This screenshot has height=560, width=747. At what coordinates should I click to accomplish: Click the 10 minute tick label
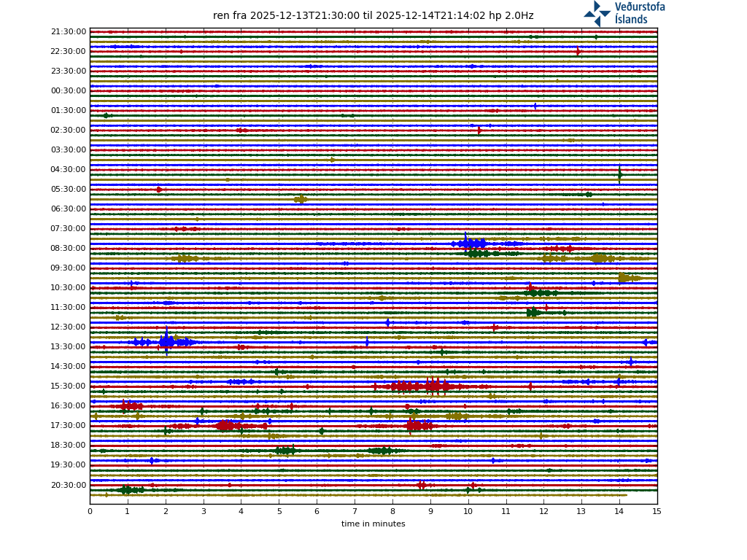coord(468,512)
